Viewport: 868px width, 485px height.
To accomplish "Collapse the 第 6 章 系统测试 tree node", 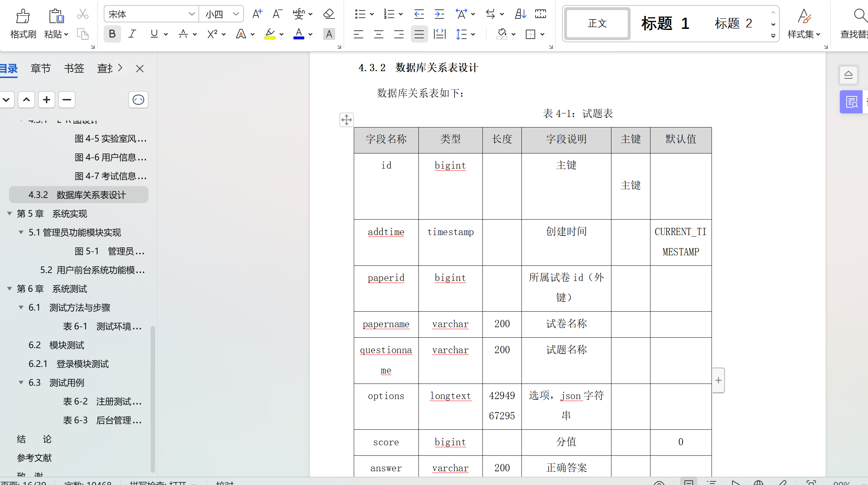I will (9, 289).
